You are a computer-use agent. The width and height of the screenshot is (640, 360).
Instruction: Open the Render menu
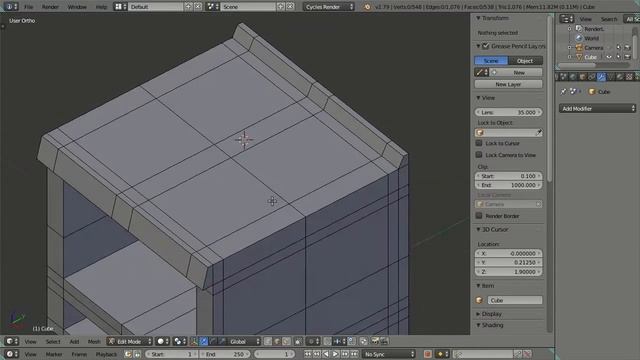tap(50, 7)
